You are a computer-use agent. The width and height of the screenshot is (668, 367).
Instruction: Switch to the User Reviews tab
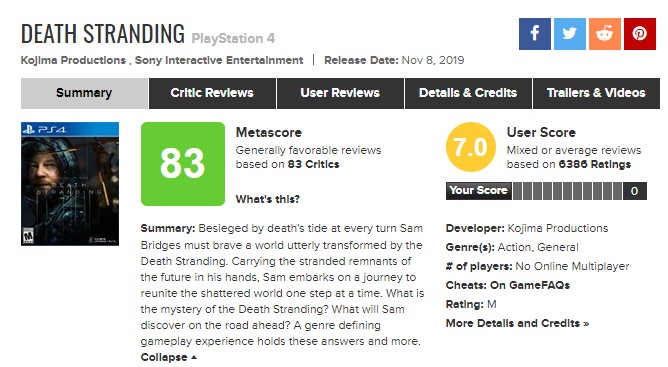tap(340, 93)
